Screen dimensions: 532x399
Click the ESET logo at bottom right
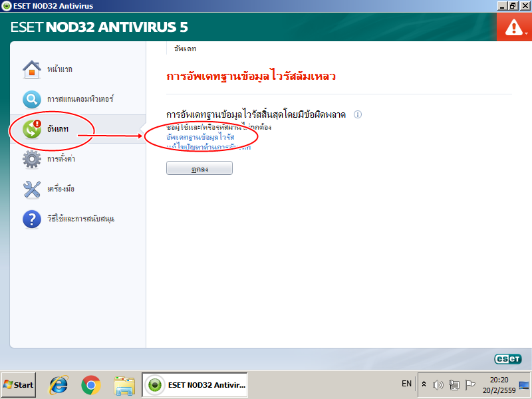[508, 358]
